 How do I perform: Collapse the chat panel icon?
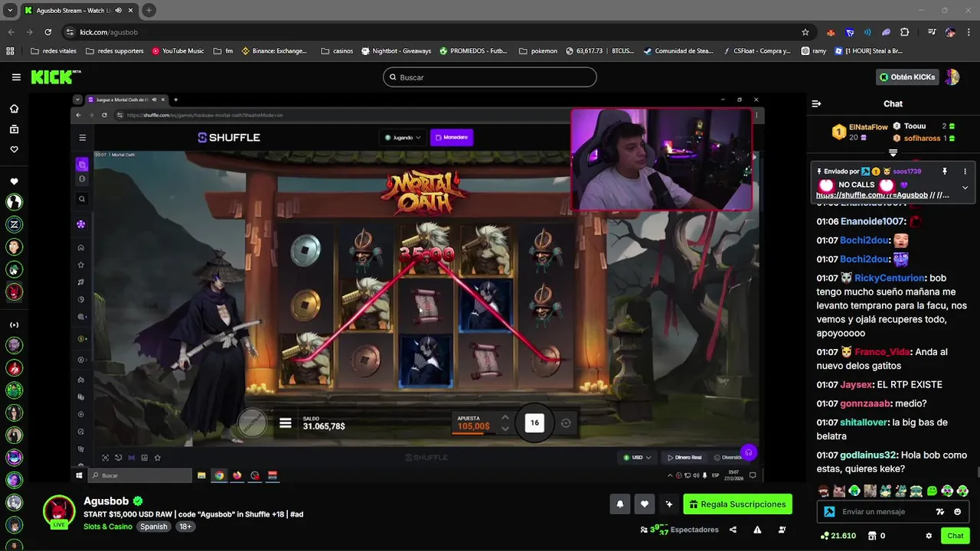[x=816, y=103]
